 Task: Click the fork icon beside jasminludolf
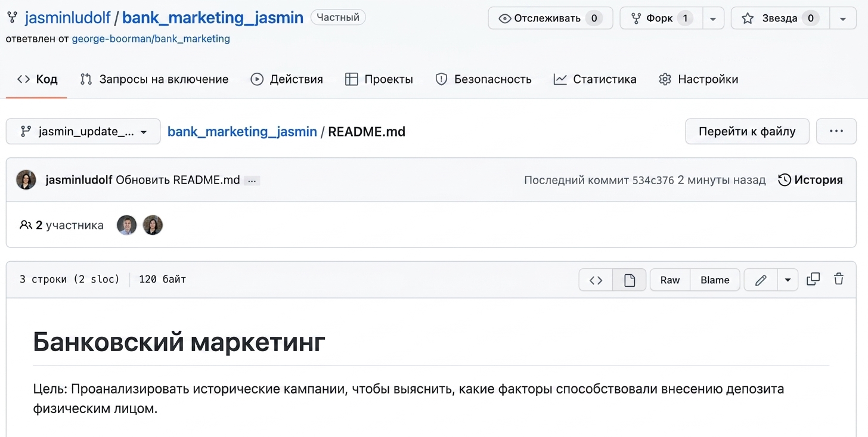coord(12,17)
